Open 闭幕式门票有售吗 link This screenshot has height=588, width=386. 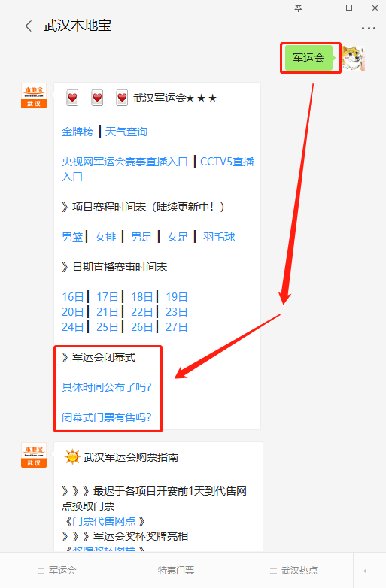pyautogui.click(x=107, y=417)
